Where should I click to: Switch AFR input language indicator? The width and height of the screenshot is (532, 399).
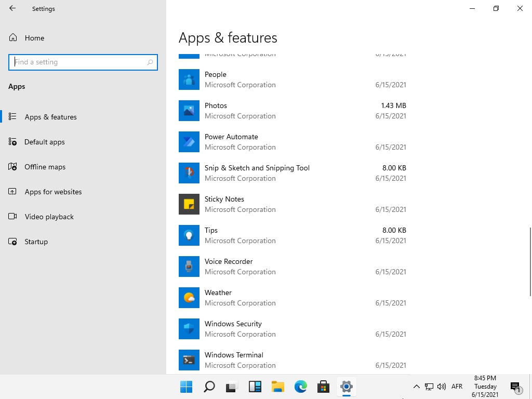[x=457, y=387]
